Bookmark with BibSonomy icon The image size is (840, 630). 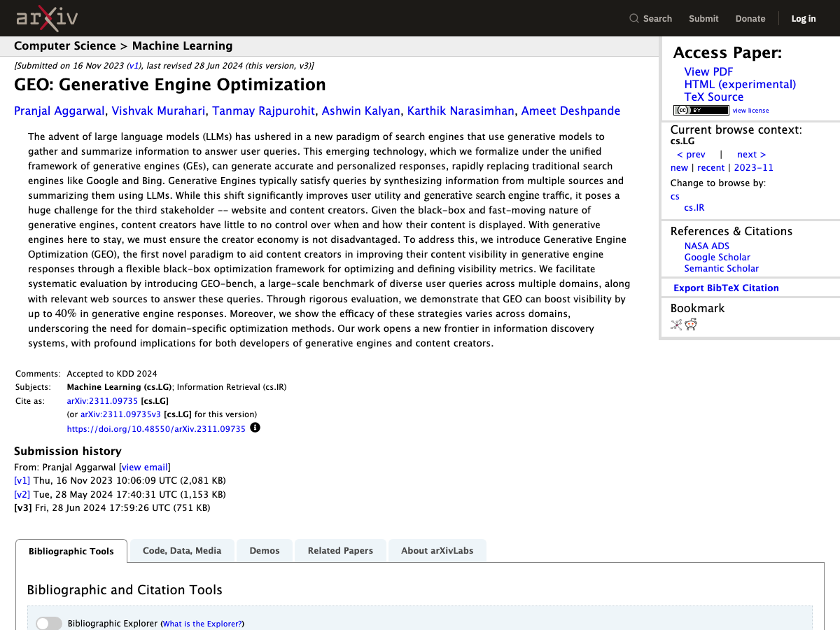[676, 324]
